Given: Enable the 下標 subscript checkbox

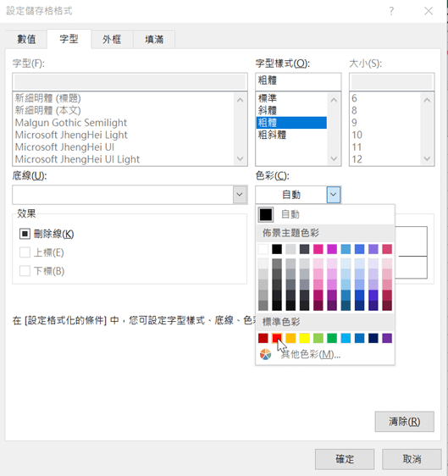Looking at the screenshot, I should (25, 271).
